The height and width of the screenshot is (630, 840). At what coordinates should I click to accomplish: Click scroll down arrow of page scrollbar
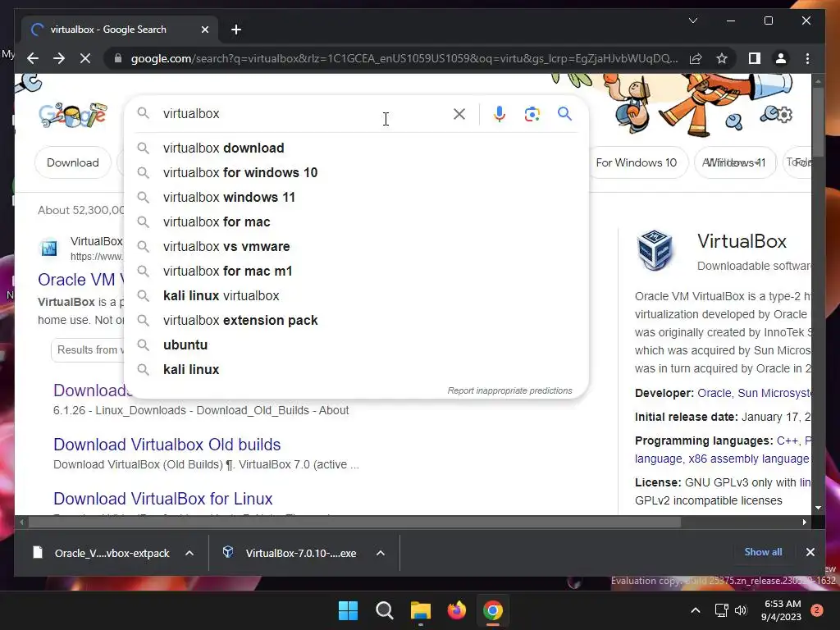(x=818, y=507)
